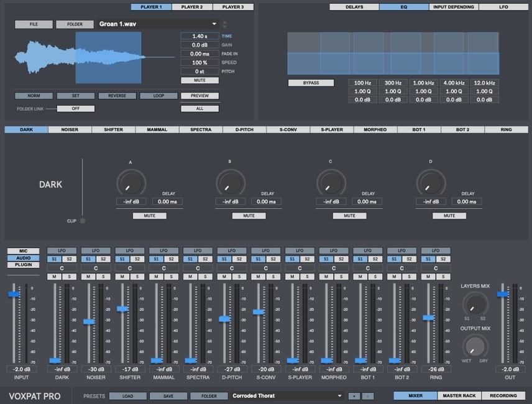Enable LOOP playback for the sample
The height and width of the screenshot is (404, 532).
point(158,95)
